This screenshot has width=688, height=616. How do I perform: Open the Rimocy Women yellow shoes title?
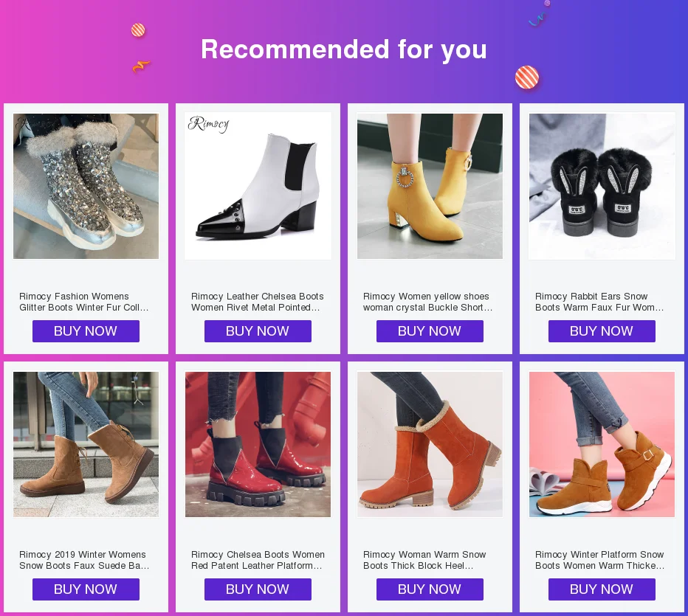(428, 302)
